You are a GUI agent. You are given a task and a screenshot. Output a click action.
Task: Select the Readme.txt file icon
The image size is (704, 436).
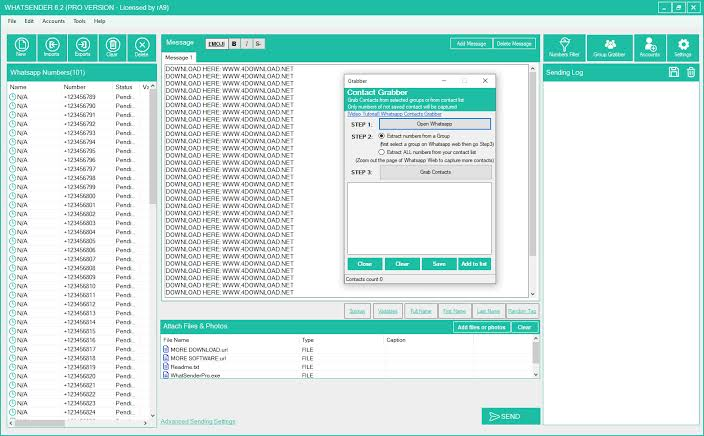tap(166, 366)
